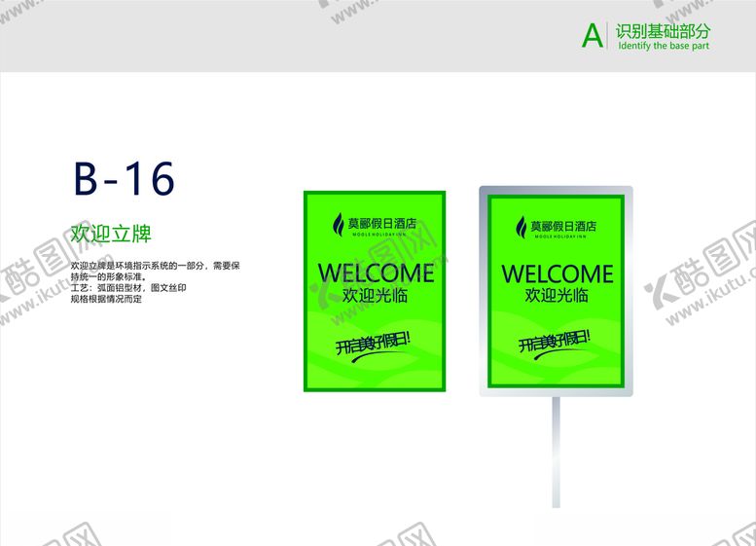
Task: Click the B-16 page code heading
Action: (x=124, y=179)
